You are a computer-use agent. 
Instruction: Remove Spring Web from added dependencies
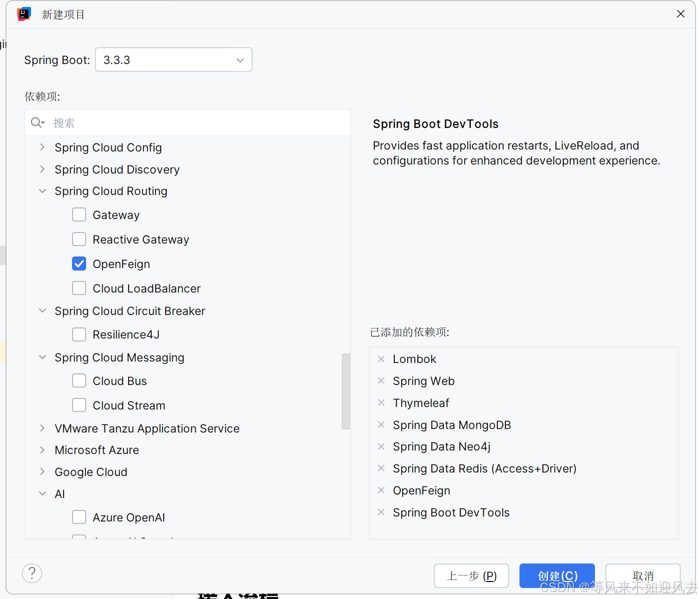pos(381,381)
